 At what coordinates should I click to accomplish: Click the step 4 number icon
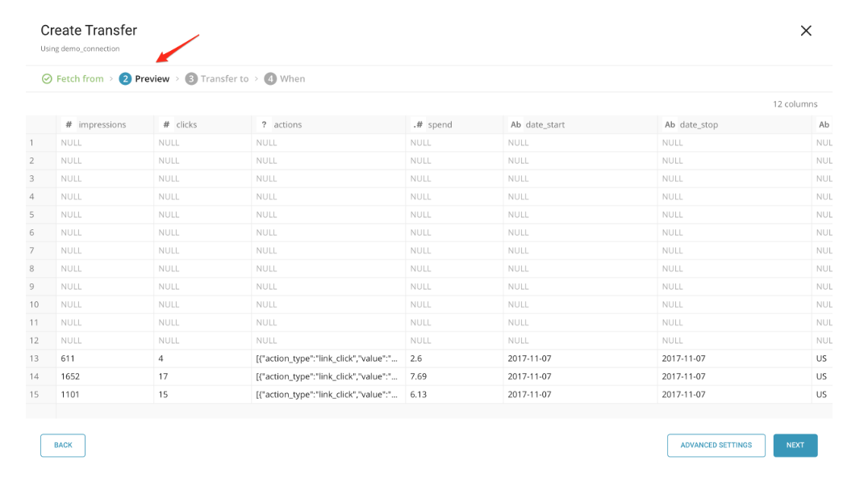270,79
